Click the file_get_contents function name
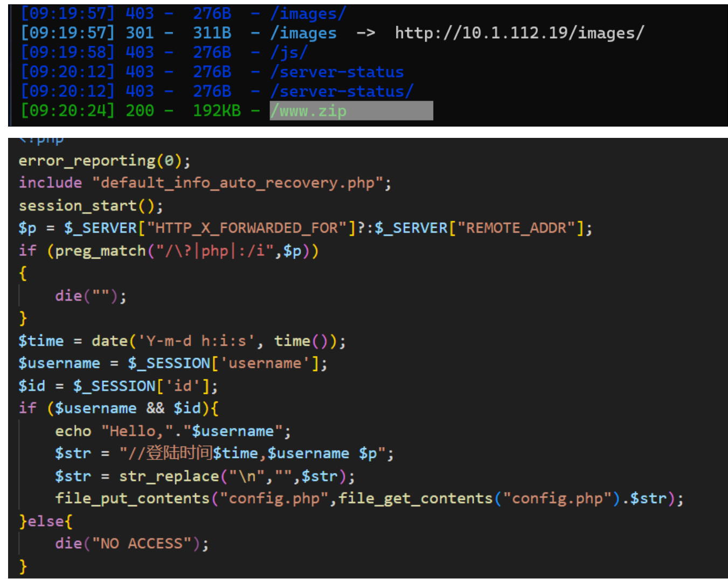Image resolution: width=728 pixels, height=579 pixels. (415, 499)
